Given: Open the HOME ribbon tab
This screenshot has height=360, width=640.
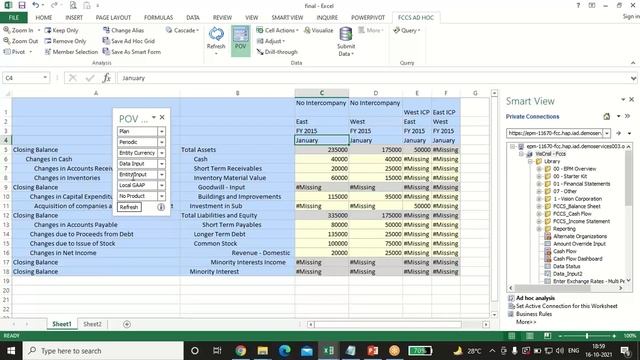Looking at the screenshot, I should [x=44, y=18].
